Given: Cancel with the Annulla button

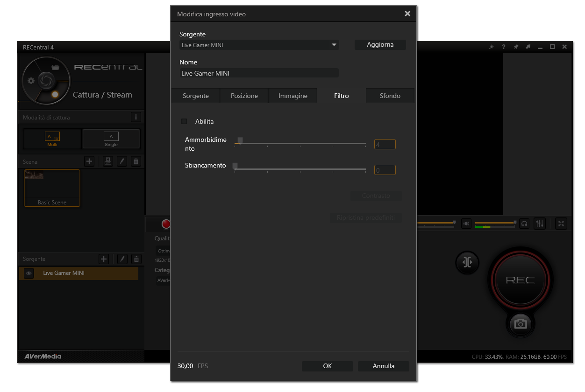Looking at the screenshot, I should [384, 366].
